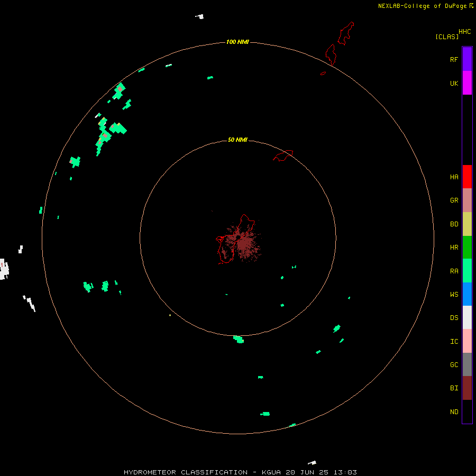Click the RF legend label
The width and height of the screenshot is (476, 476).
[454, 59]
